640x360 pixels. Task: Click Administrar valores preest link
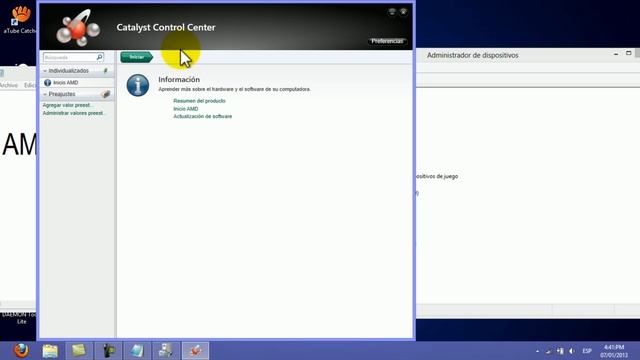click(x=74, y=113)
